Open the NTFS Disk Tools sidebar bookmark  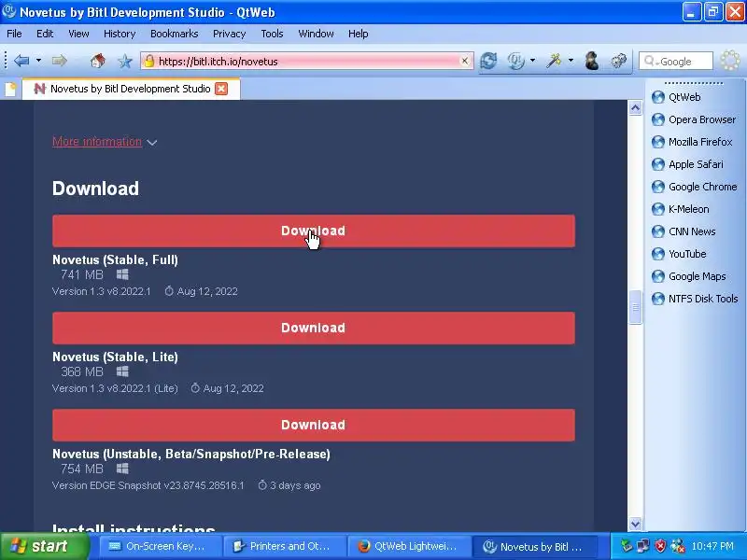(695, 299)
